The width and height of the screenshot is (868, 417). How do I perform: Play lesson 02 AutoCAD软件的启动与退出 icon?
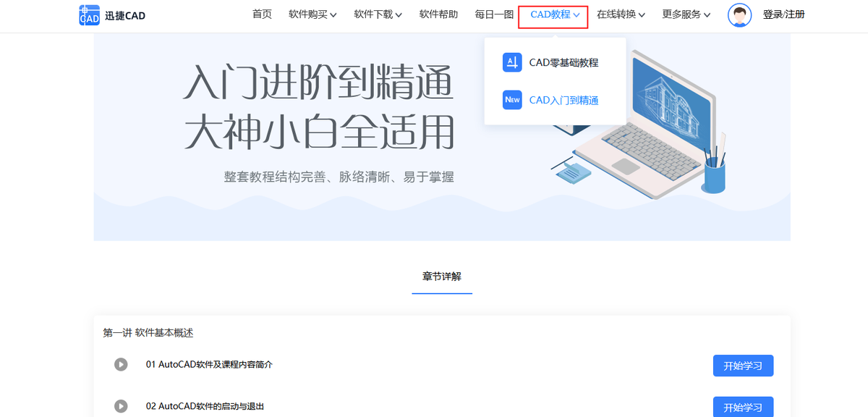(x=121, y=406)
